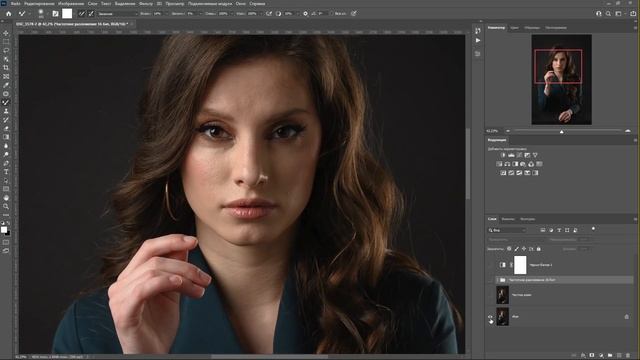Open search icon at top right
Viewport: 640px width, 360px height.
[608, 13]
